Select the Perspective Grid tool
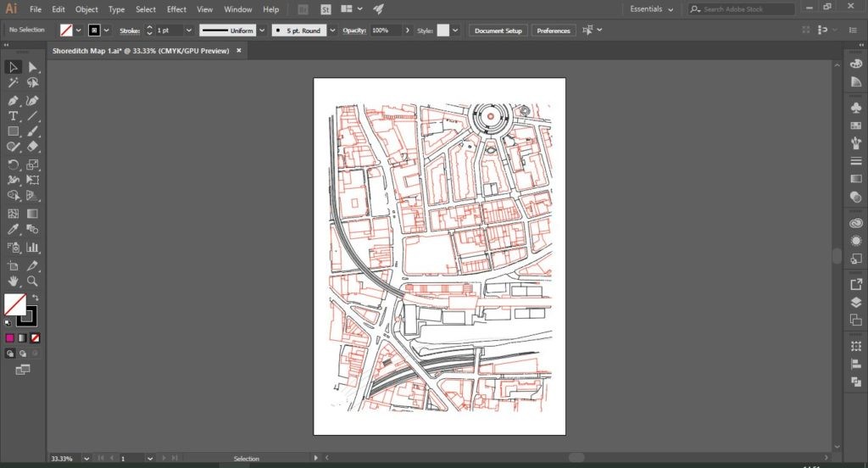 pyautogui.click(x=33, y=196)
